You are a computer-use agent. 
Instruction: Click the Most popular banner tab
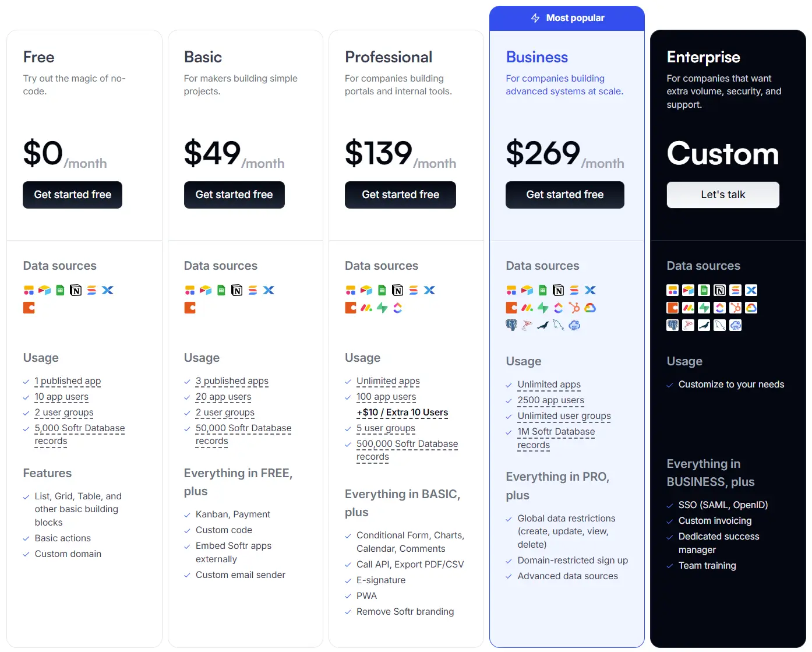[567, 18]
